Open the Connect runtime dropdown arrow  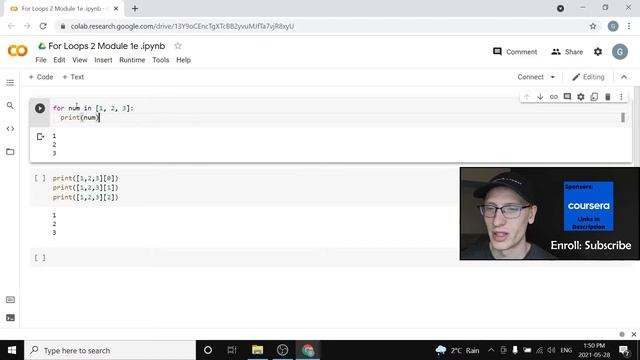pyautogui.click(x=552, y=77)
